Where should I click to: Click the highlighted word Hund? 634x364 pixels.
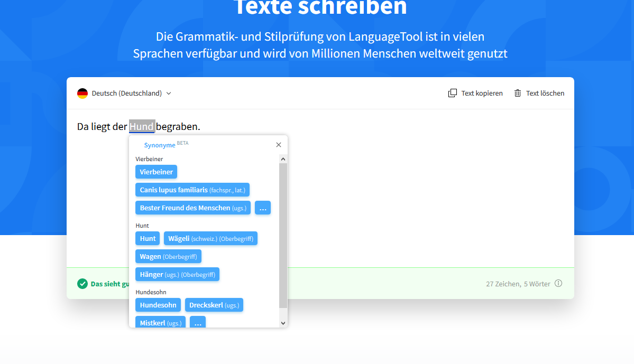point(142,126)
